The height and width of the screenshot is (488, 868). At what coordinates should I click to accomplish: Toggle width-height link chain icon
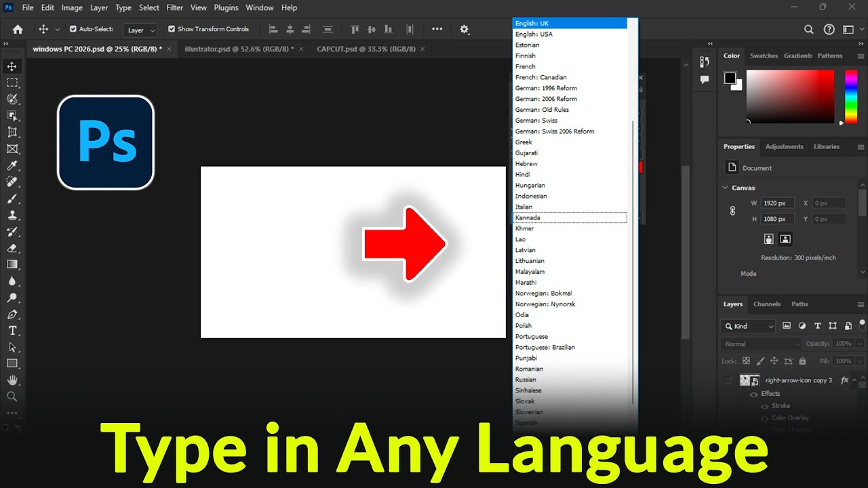[732, 211]
